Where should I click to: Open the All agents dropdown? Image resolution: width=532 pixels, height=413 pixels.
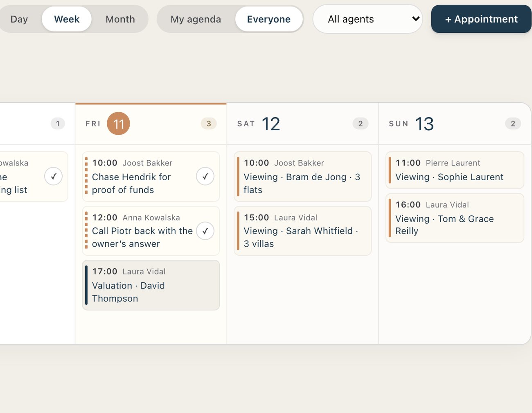pyautogui.click(x=367, y=19)
